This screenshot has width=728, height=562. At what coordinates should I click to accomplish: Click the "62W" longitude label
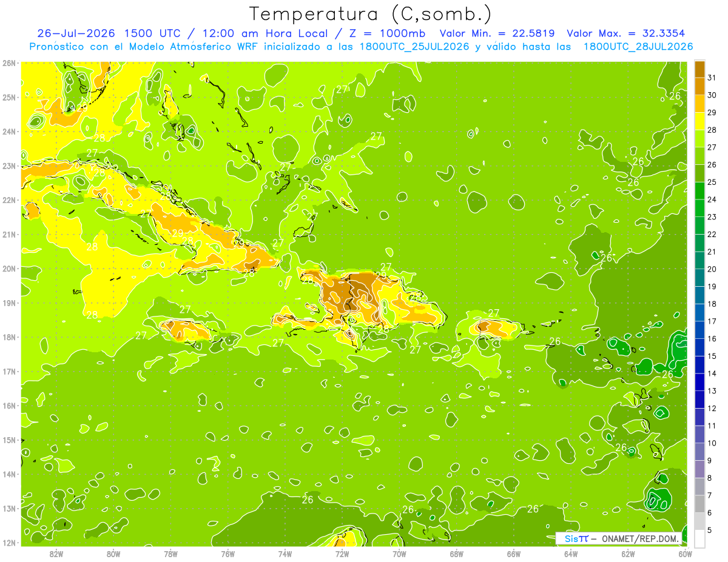(x=628, y=554)
